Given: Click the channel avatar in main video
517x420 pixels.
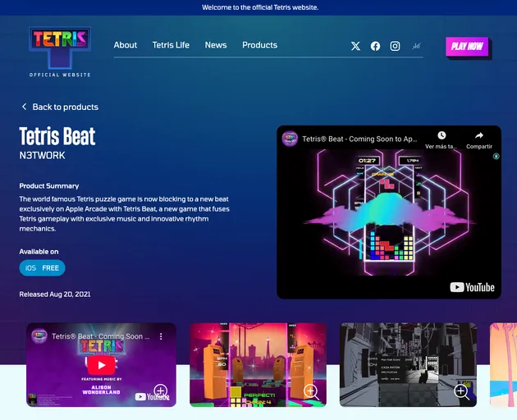Looking at the screenshot, I should (290, 139).
